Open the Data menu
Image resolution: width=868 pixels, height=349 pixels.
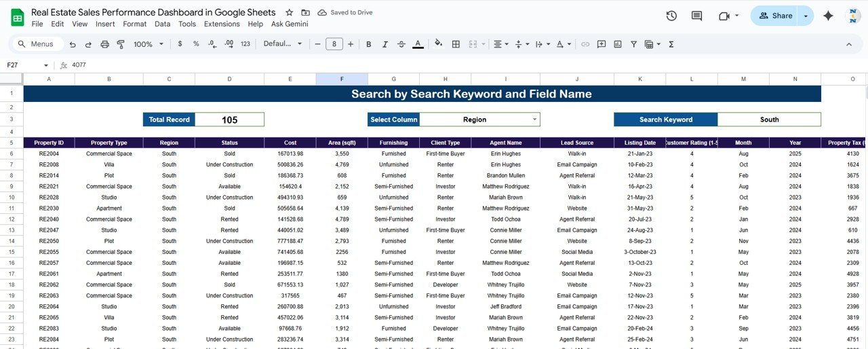click(162, 24)
